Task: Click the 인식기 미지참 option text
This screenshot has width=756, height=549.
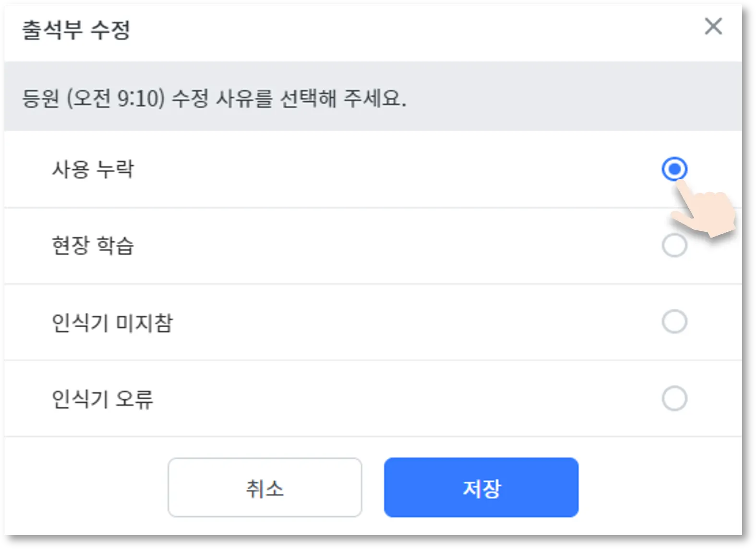Action: click(x=112, y=322)
